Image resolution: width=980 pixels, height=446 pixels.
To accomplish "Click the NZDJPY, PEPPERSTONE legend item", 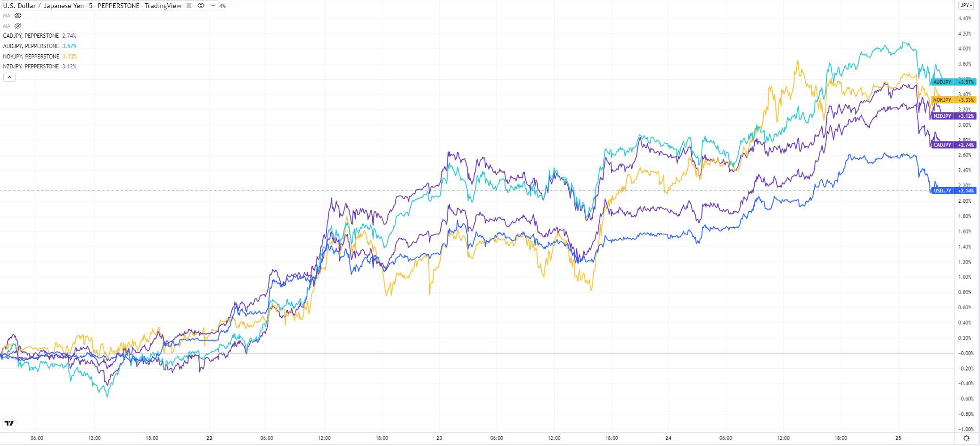I will [x=31, y=66].
